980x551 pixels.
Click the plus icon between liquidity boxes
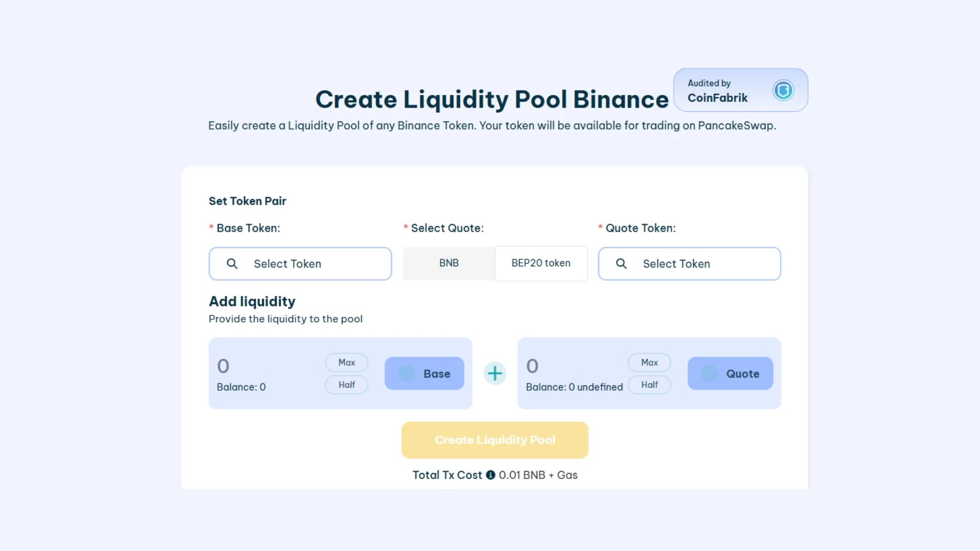[x=495, y=373]
